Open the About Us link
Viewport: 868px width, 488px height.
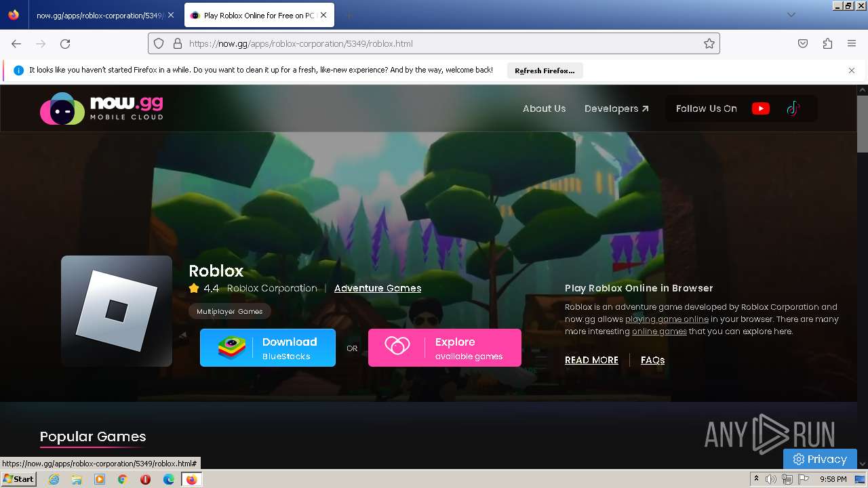[544, 108]
